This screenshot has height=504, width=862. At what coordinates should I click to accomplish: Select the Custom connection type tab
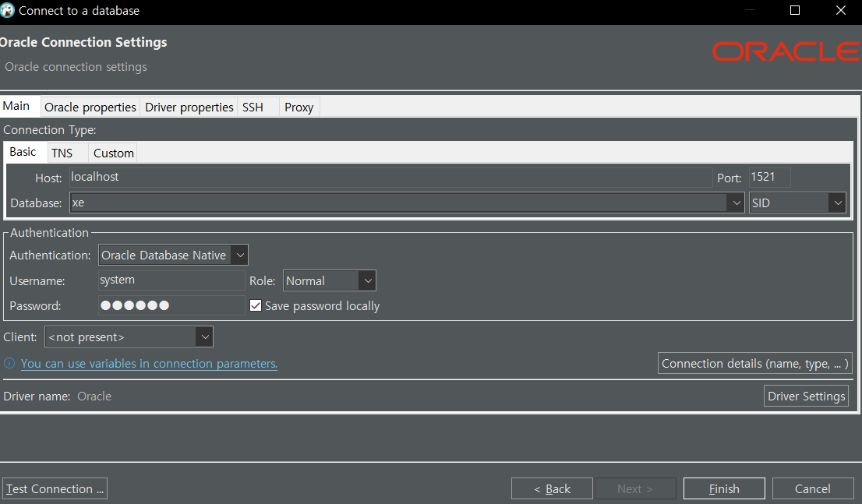(x=113, y=153)
